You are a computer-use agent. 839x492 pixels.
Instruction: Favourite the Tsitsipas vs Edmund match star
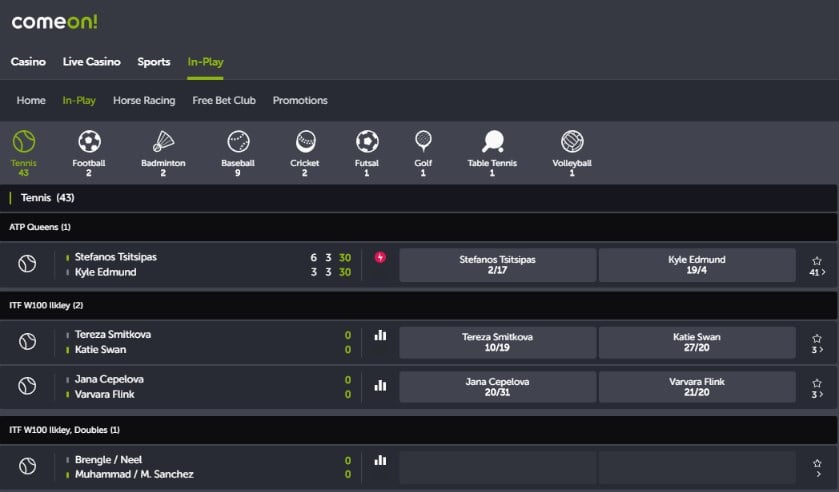pyautogui.click(x=817, y=261)
